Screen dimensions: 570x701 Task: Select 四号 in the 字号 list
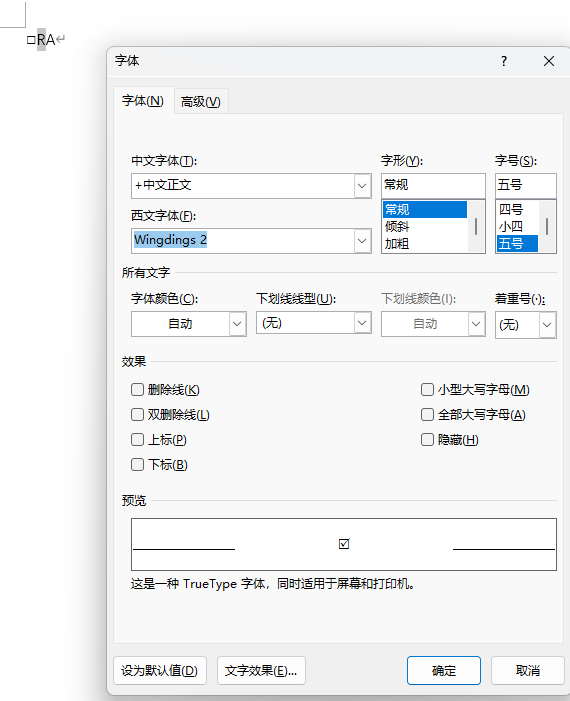(517, 209)
